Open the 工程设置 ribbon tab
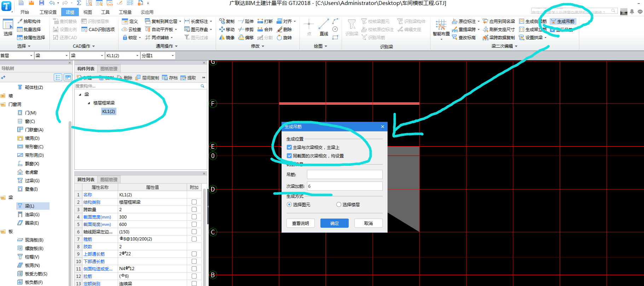This screenshot has height=286, width=644. (48, 12)
